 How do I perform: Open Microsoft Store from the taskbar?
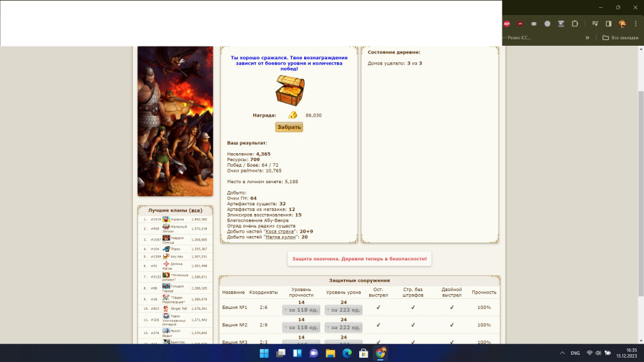tap(364, 353)
